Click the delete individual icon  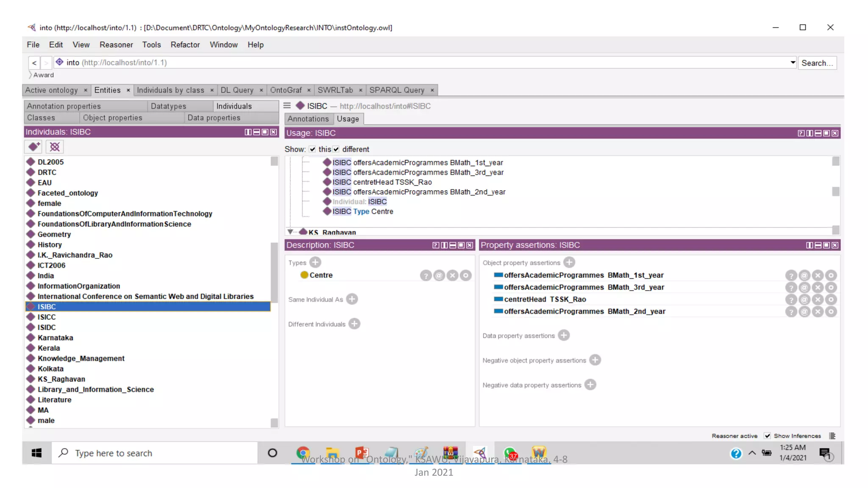click(x=55, y=147)
